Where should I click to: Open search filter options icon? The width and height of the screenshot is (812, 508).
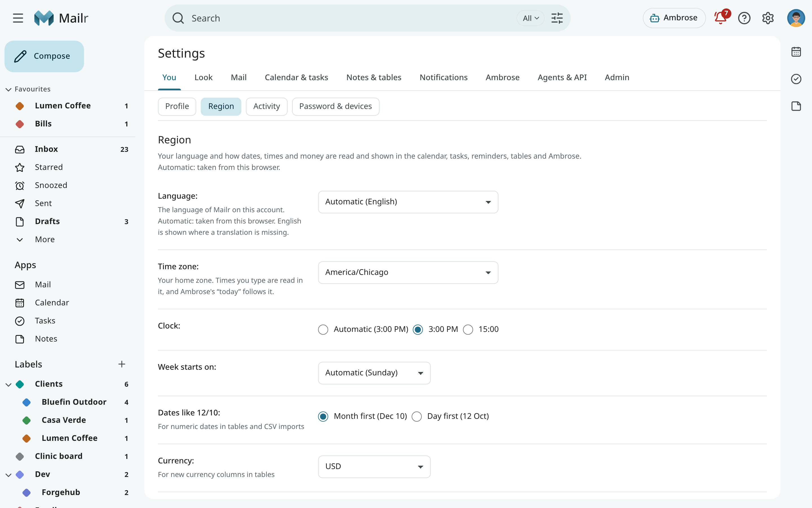(557, 18)
